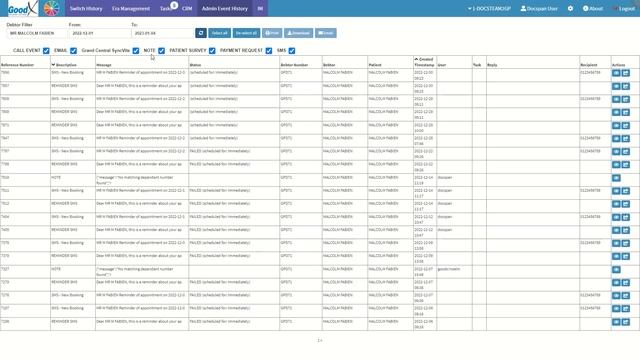
Task: Resend the 2022-12-12 REMINDER SMS event
Action: [x=626, y=230]
